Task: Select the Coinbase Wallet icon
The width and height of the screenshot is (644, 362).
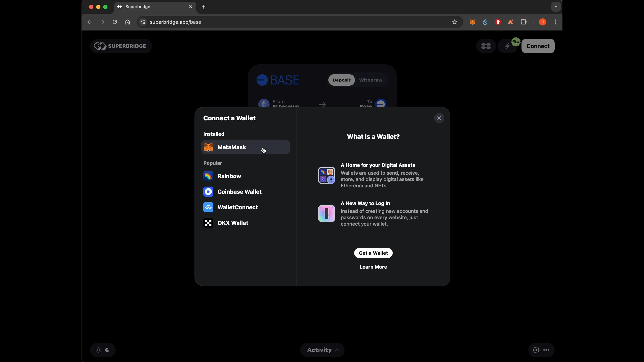Action: coord(208,192)
